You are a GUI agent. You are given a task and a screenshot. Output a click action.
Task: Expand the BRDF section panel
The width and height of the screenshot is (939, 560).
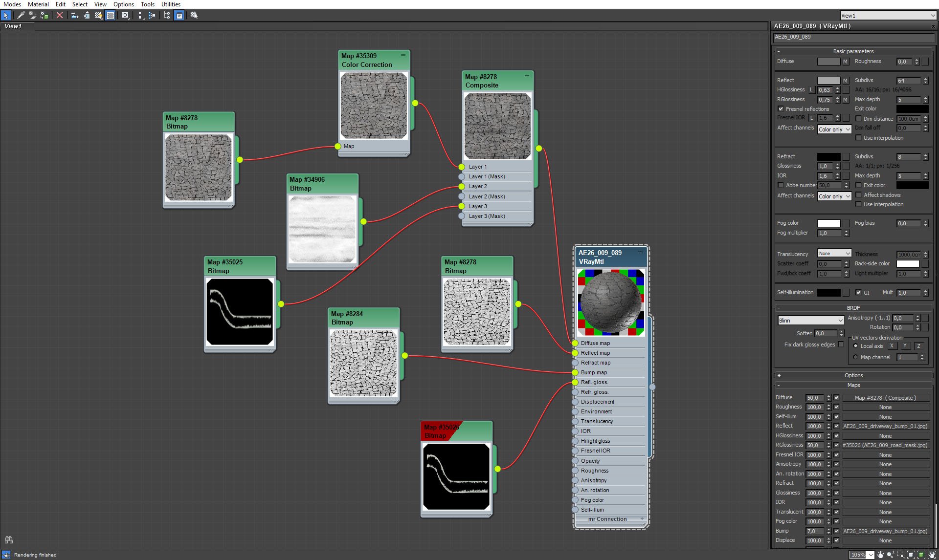coord(778,307)
